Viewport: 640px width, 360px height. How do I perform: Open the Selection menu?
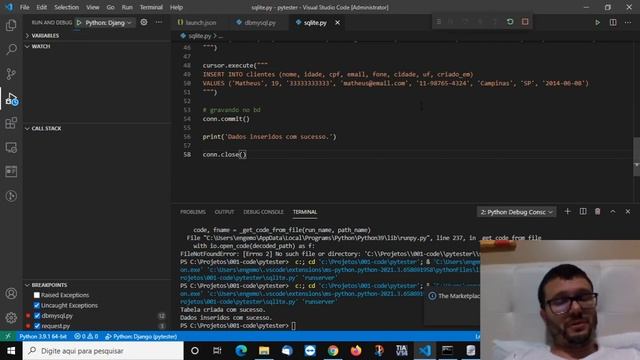click(x=67, y=7)
